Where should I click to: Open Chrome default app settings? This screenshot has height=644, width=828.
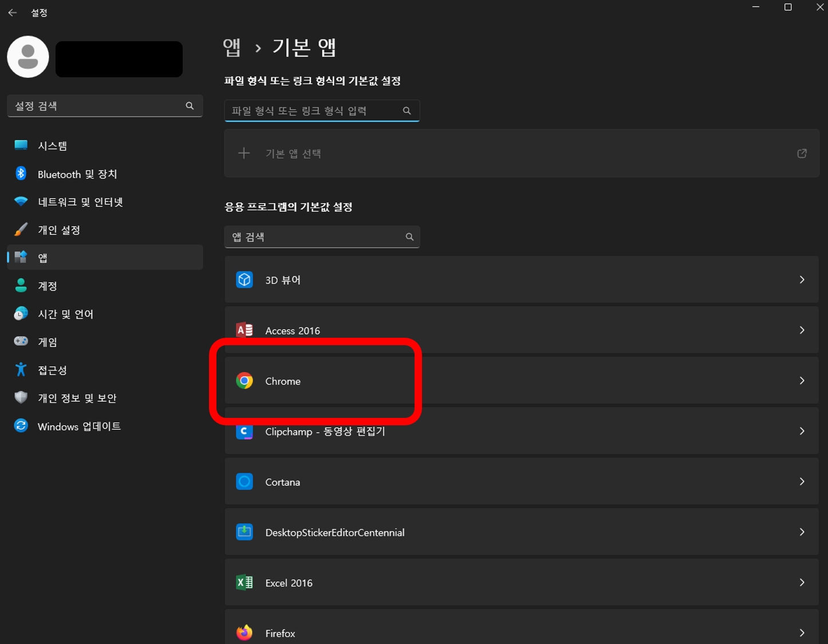[522, 381]
